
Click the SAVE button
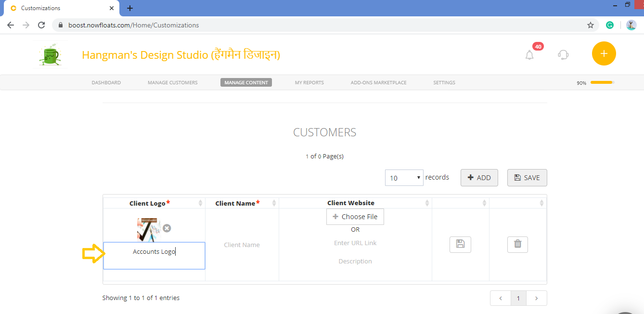coord(527,178)
